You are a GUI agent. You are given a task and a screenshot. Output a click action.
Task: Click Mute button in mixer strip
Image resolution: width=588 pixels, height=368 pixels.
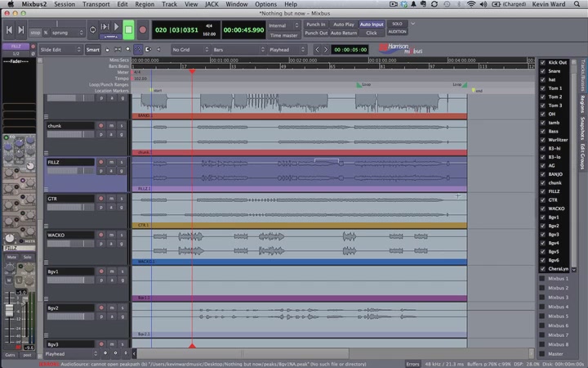click(x=11, y=258)
